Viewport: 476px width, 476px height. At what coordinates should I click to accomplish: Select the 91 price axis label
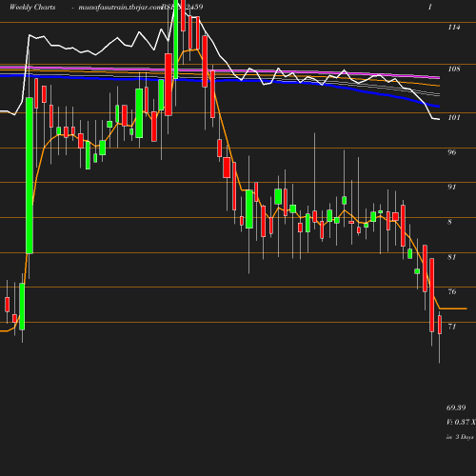tap(452, 187)
